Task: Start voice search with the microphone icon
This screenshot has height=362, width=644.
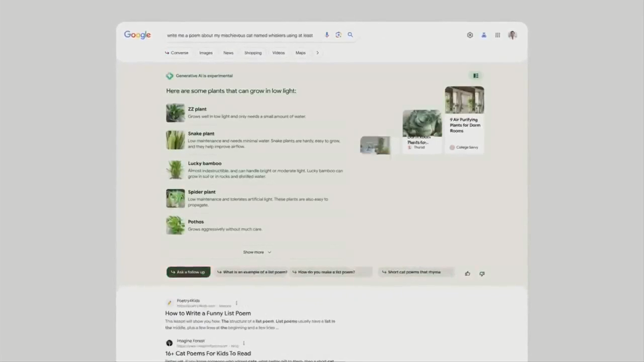Action: [x=327, y=35]
